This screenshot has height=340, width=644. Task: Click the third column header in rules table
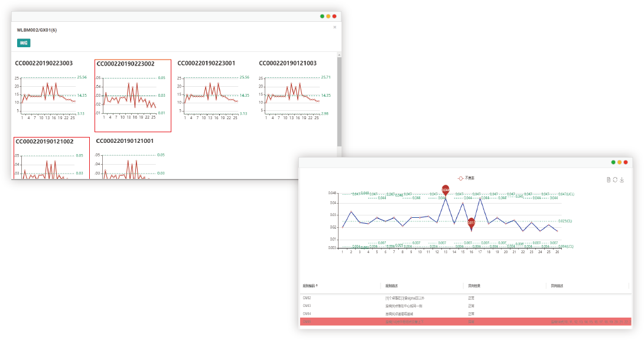pyautogui.click(x=474, y=286)
